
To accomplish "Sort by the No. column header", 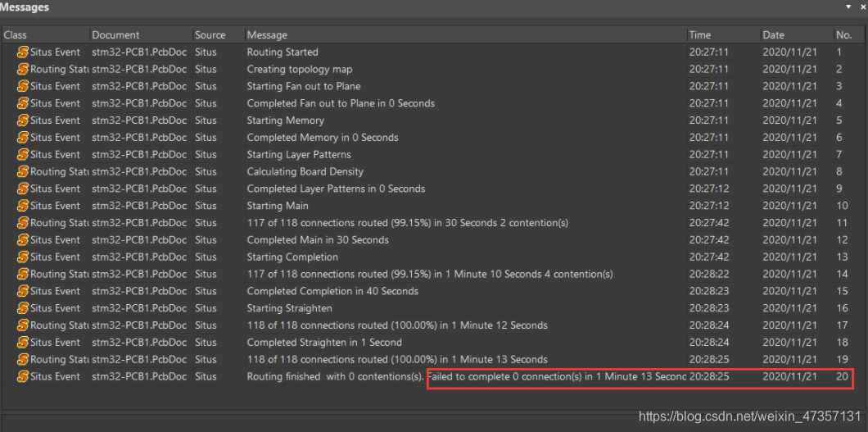I will (850, 35).
